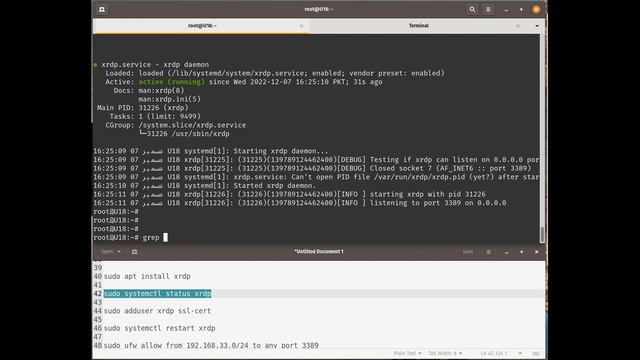This screenshot has height=360, width=640.
Task: Click the 'Started xrdp daemon.' log line
Action: coord(204,186)
